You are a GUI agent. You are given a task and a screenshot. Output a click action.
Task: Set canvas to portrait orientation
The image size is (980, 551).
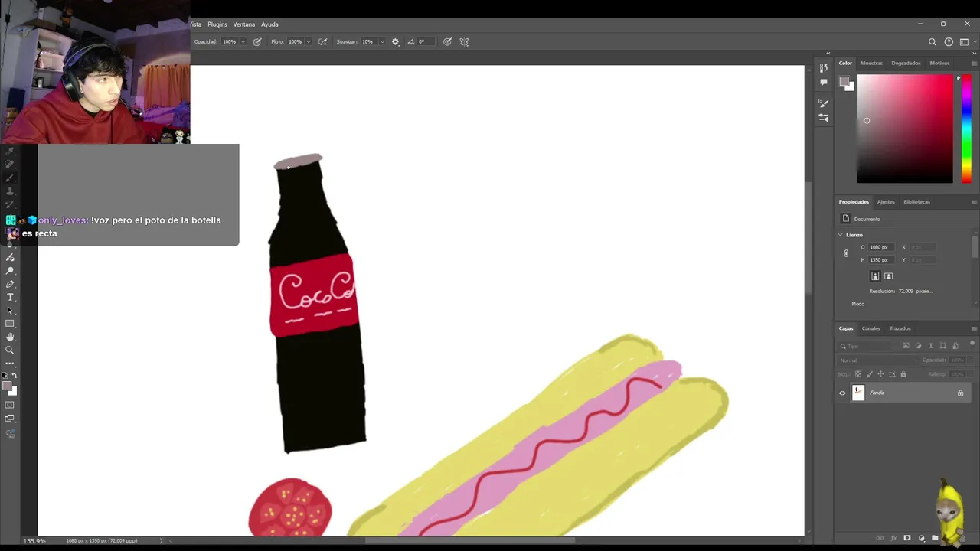(875, 276)
